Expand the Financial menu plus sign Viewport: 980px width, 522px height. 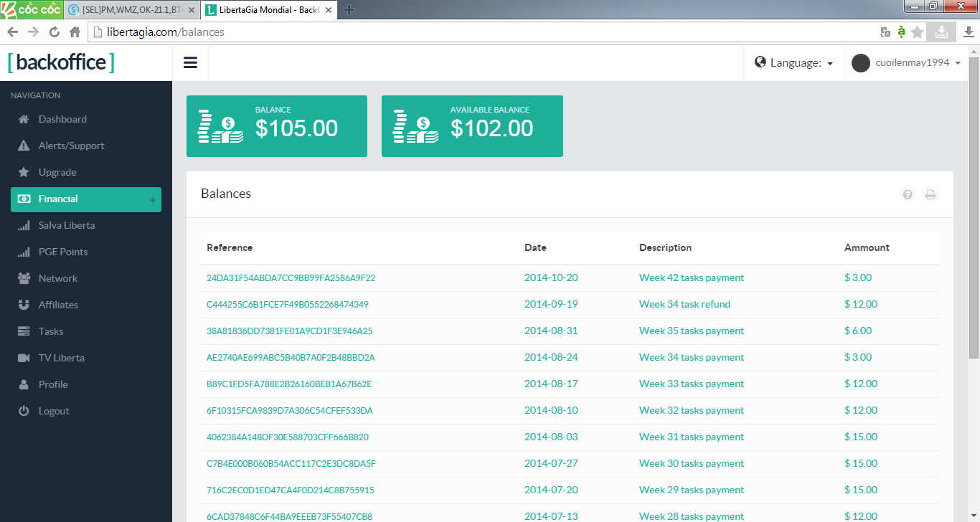pos(152,199)
